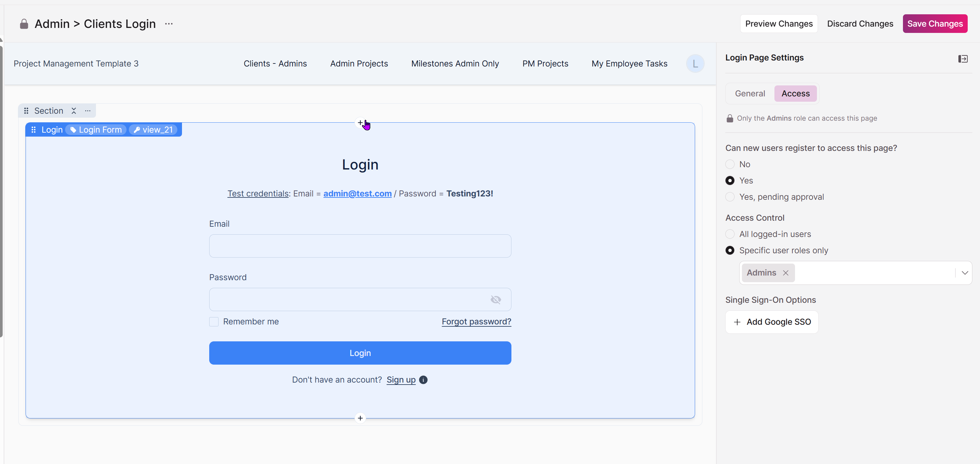This screenshot has width=980, height=464.
Task: Open My Employee Tasks menu item
Action: click(629, 63)
